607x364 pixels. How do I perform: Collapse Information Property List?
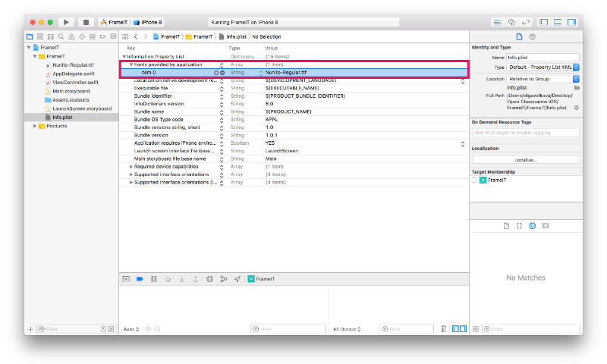(124, 57)
